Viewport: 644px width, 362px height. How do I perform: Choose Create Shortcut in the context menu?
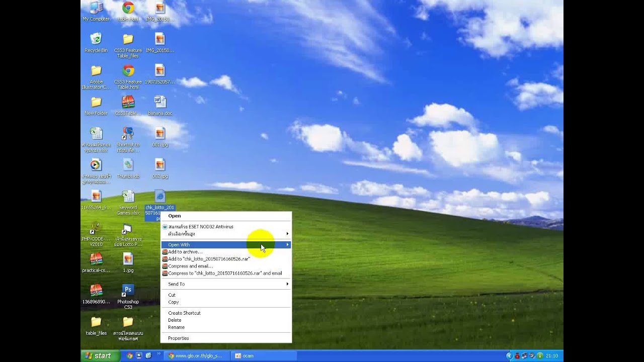226,313
